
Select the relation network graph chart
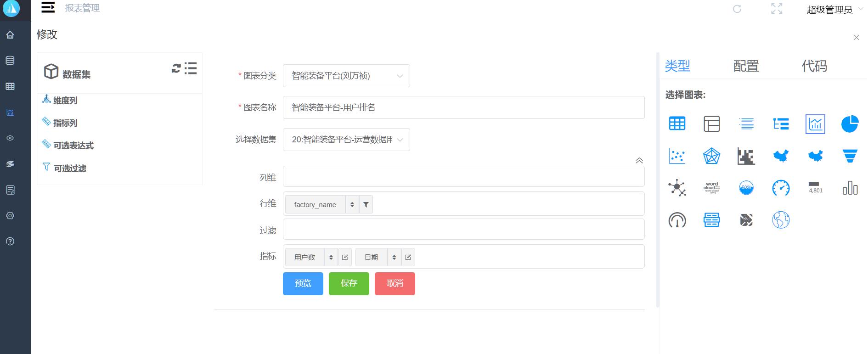(677, 188)
